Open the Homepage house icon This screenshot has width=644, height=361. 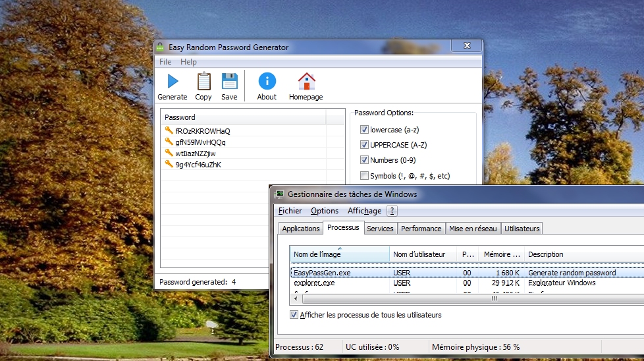pos(306,81)
